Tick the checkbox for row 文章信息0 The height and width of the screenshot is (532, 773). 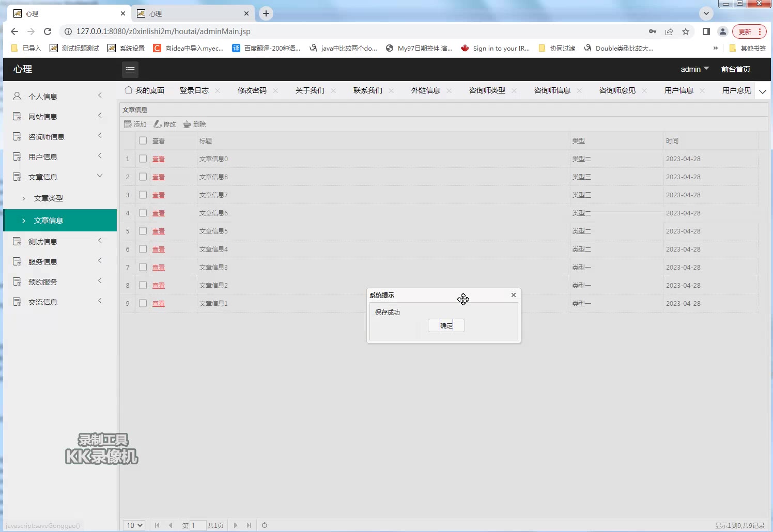coord(143,159)
